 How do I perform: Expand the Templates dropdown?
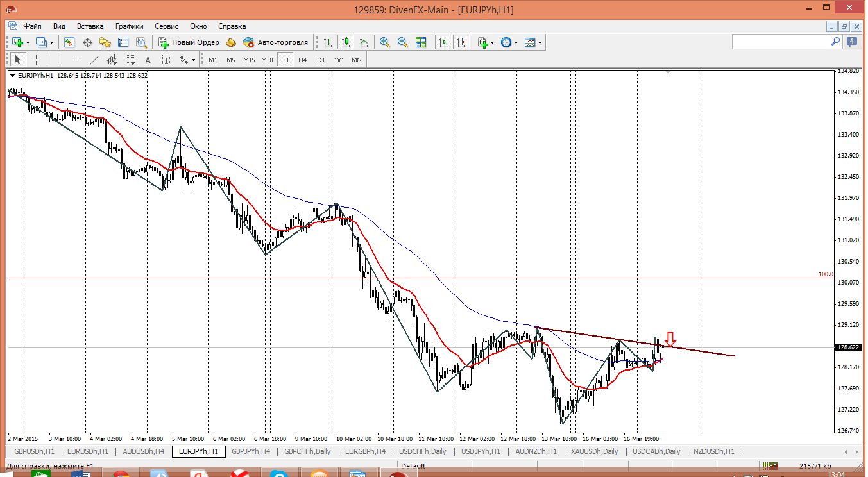[x=540, y=42]
